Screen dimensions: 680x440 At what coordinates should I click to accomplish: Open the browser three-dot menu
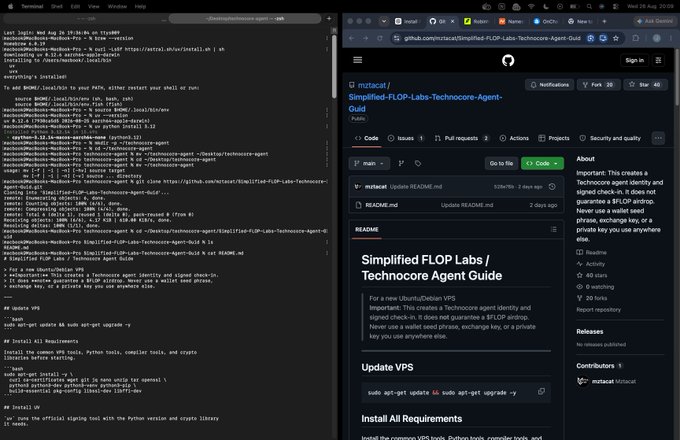click(x=671, y=38)
